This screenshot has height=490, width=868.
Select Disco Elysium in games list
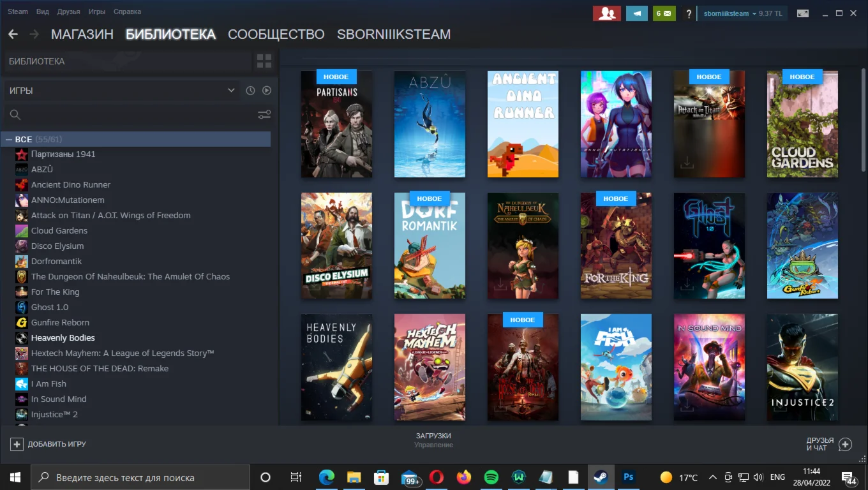(57, 246)
